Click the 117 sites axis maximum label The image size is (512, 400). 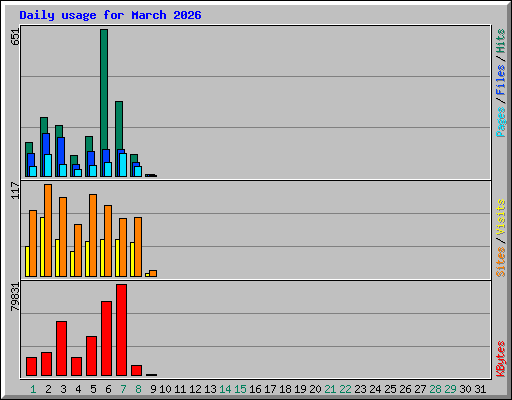click(15, 190)
